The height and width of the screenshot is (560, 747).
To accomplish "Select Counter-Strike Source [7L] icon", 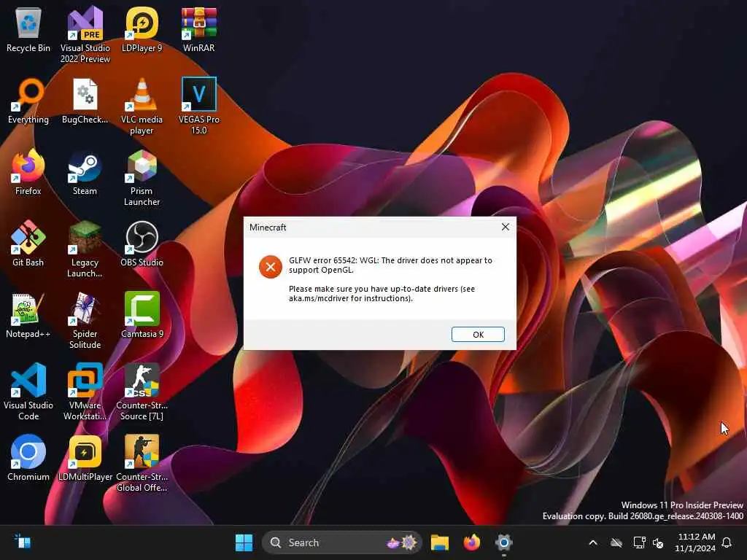I will coord(142,392).
